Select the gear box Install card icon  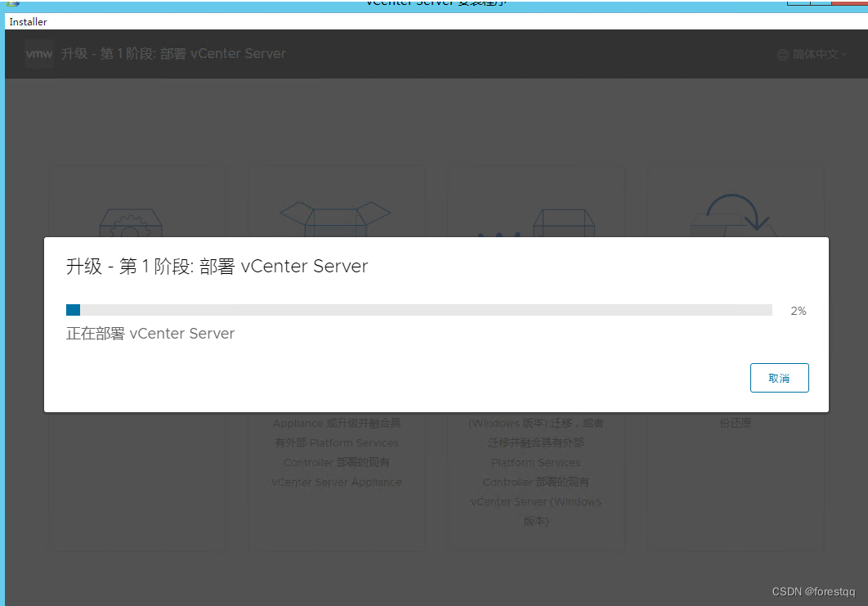(x=131, y=222)
